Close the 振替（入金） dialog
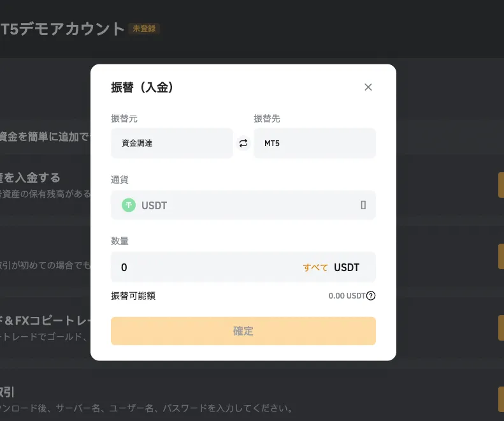This screenshot has height=421, width=504. click(368, 87)
